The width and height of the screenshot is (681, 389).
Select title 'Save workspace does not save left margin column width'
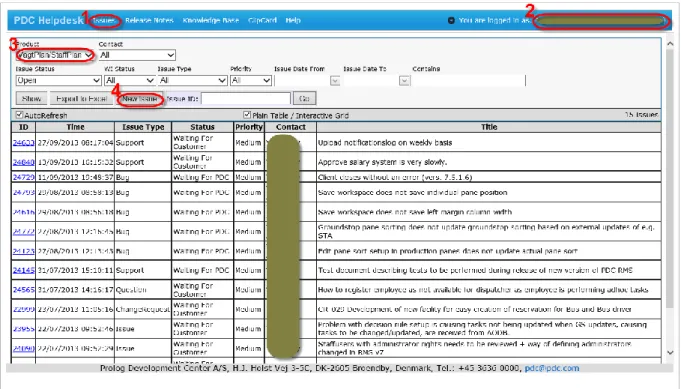pos(415,212)
